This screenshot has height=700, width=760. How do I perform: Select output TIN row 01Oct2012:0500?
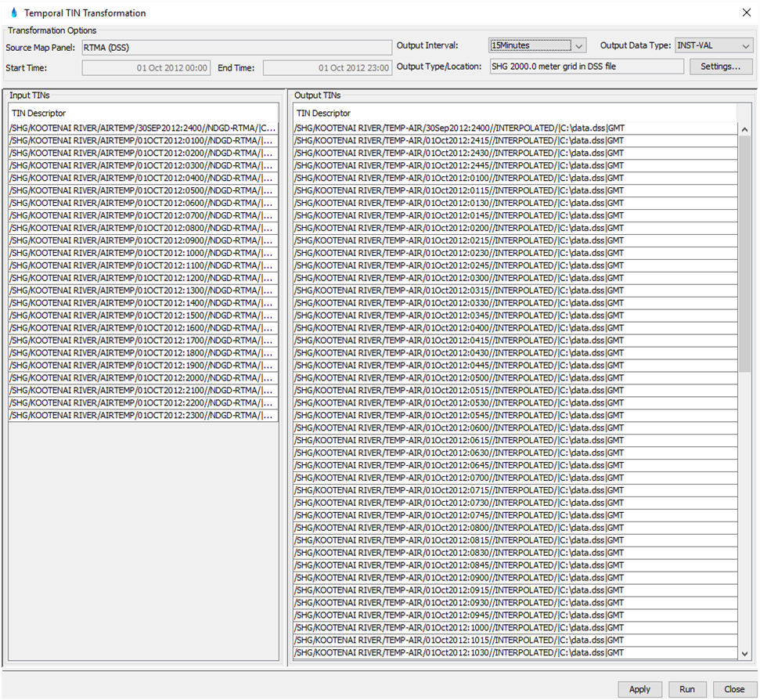pos(515,377)
